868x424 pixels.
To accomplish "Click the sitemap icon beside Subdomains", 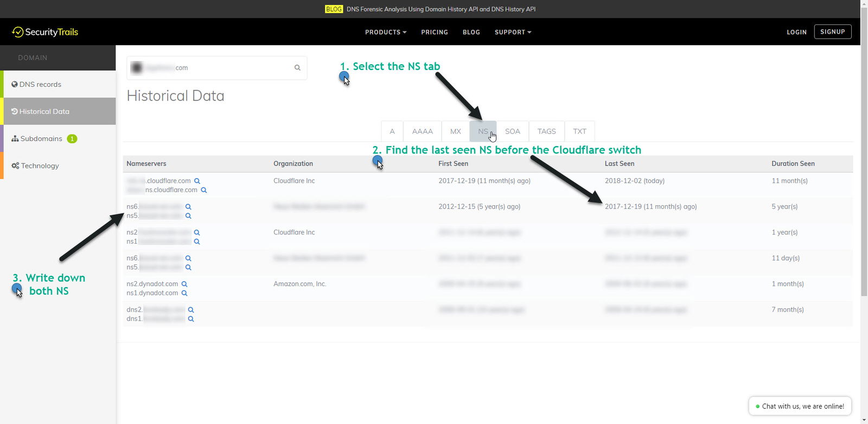I will (x=15, y=138).
